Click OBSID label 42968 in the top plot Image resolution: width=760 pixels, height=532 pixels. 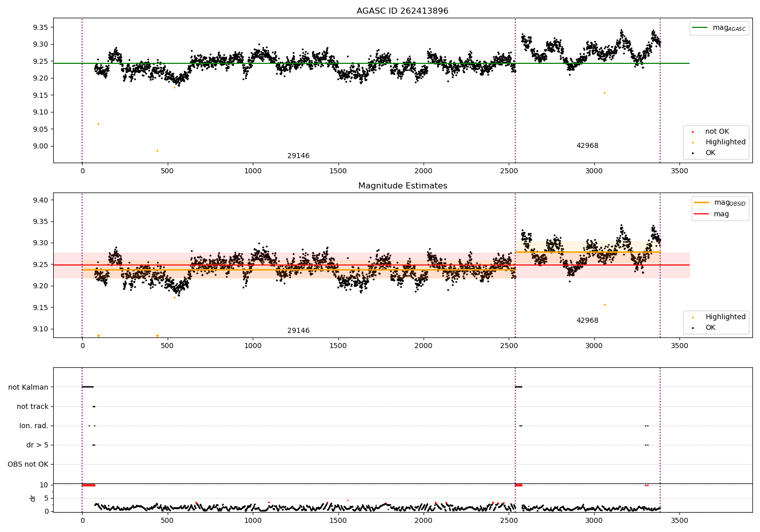(587, 145)
